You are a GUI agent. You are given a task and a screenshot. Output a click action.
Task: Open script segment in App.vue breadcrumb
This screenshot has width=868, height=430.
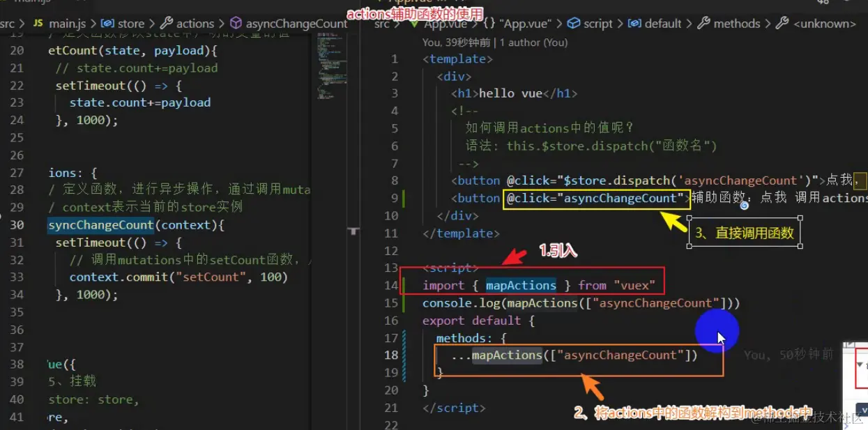(598, 24)
